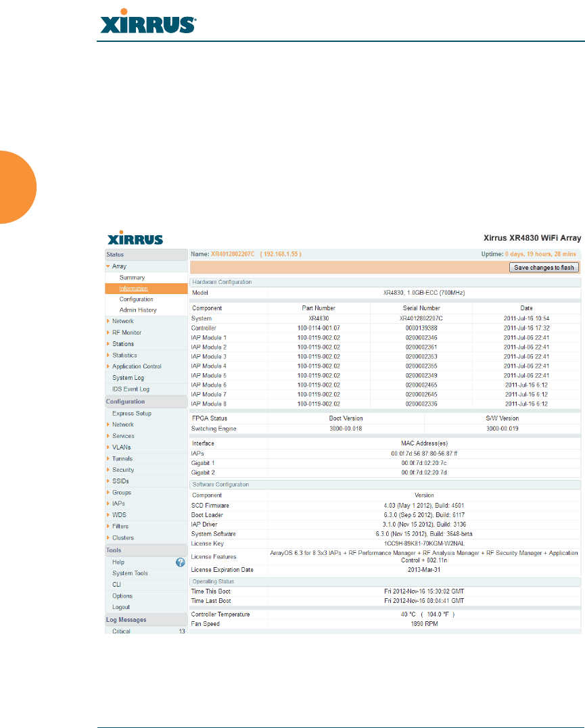Viewport: 585px width, 728px height.
Task: Click the Controller serial number 0000139388
Action: (x=421, y=329)
